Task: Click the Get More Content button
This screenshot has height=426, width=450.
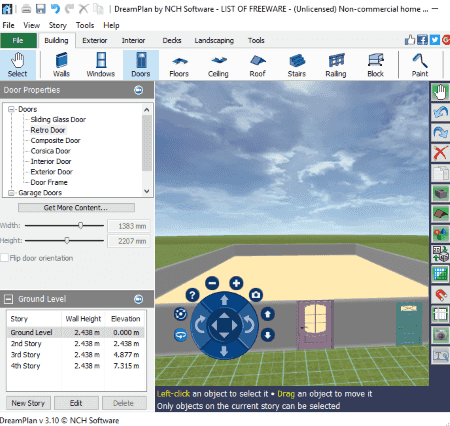Action: (76, 208)
